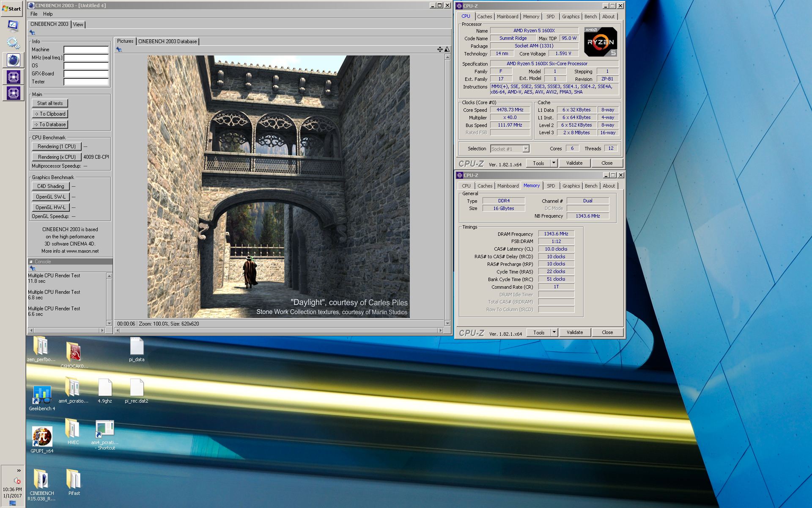Click the move crosshair icon above picture

[440, 50]
